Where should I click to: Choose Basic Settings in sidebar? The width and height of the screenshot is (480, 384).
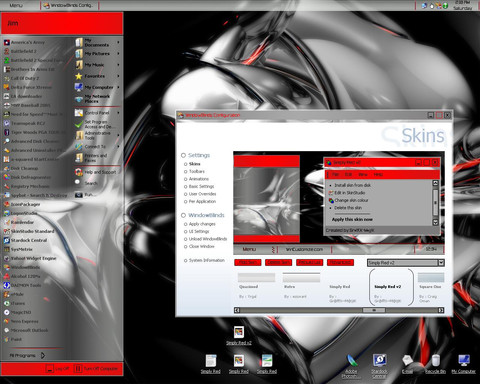(199, 186)
